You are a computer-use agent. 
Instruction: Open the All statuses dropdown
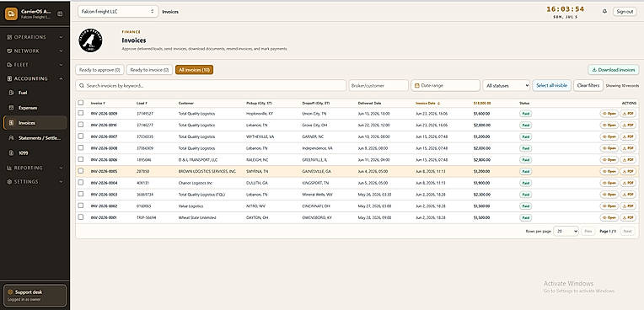point(507,85)
